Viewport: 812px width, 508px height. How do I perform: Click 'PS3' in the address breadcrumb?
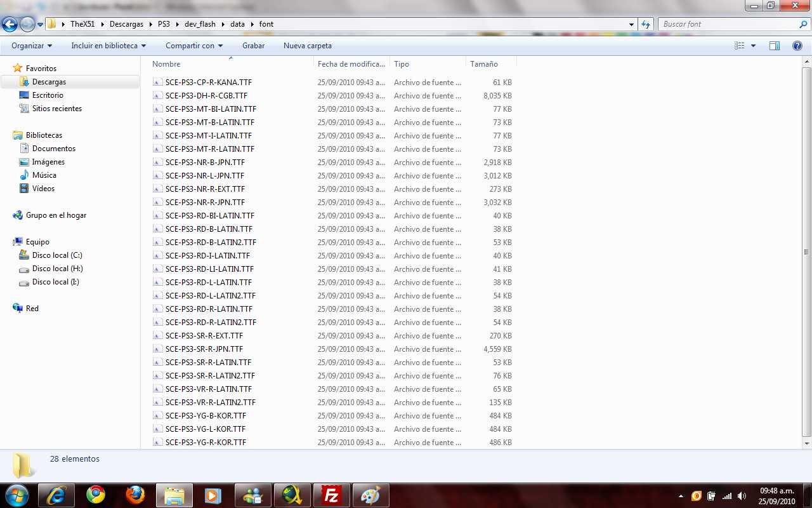click(x=164, y=24)
